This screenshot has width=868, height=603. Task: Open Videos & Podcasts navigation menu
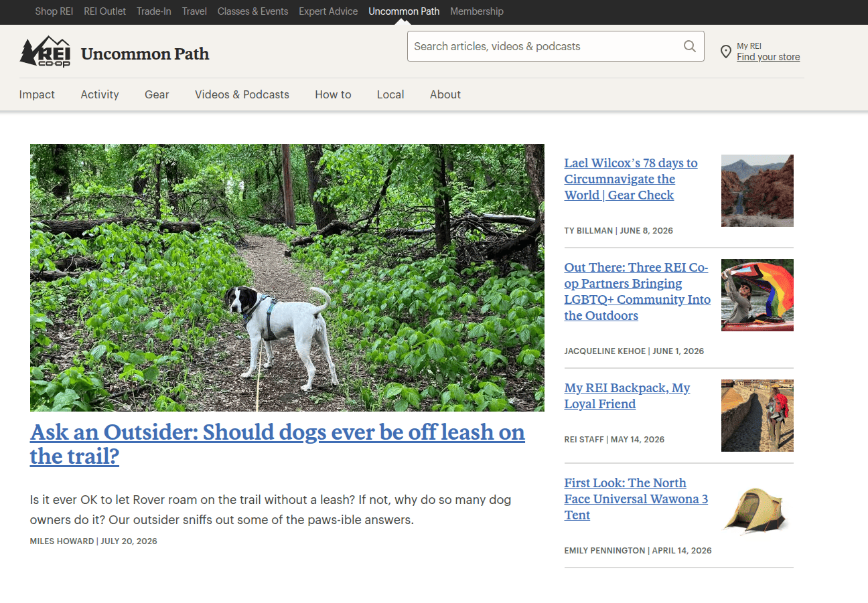242,94
